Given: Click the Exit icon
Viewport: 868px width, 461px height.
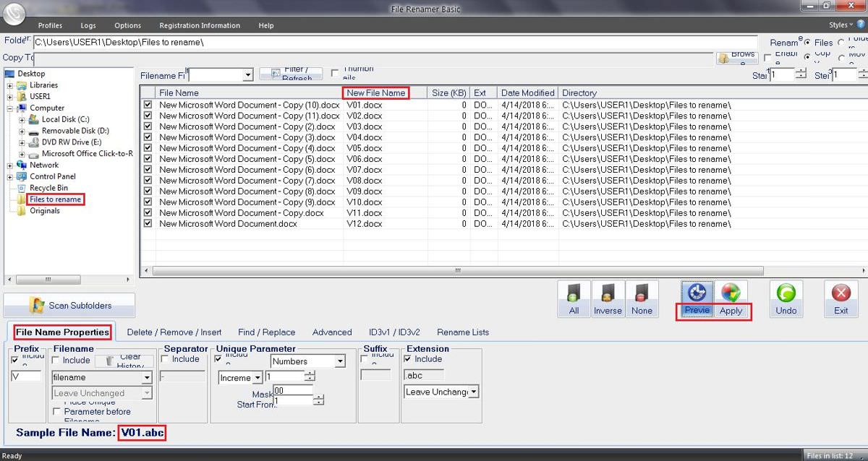Looking at the screenshot, I should [841, 298].
